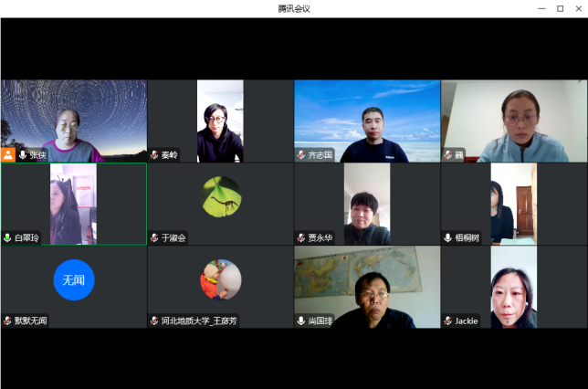This screenshot has height=389, width=588.
Task: Toggle the mic icon for 河北地质大学_王彦芳
Action: (154, 321)
